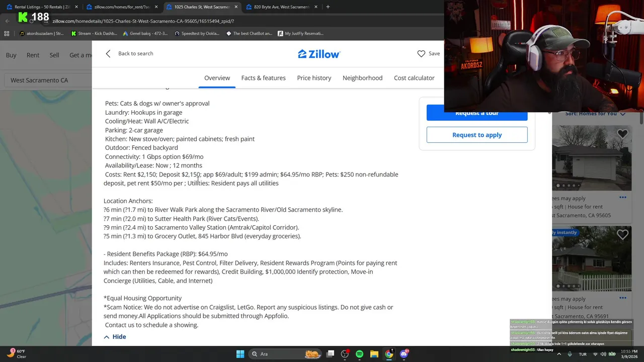
Task: Open the My JustFly Reservation bookmark
Action: pos(300,34)
